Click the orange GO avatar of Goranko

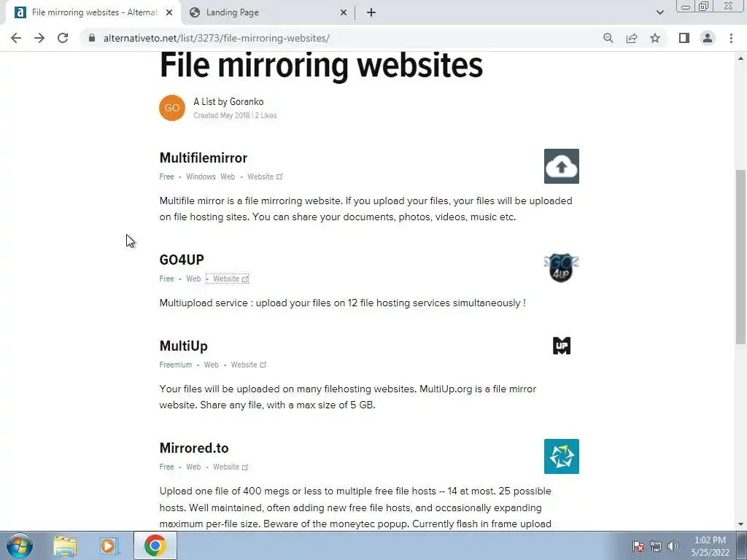[172, 108]
